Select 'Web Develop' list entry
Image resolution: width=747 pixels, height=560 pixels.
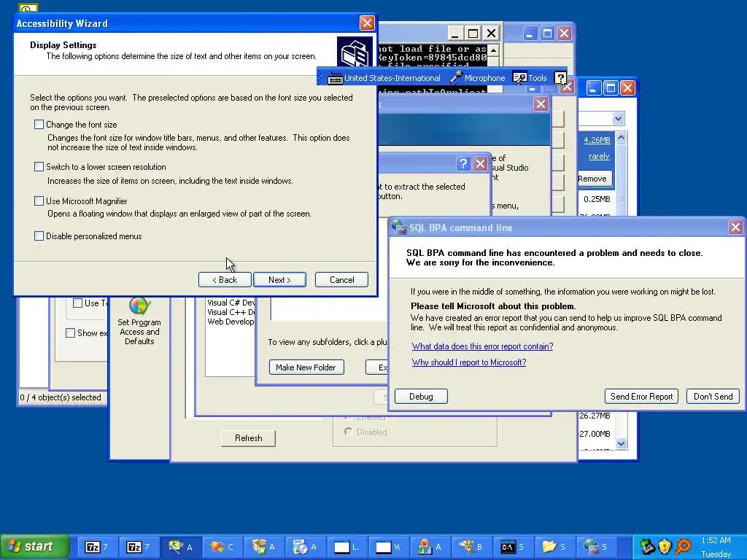click(x=231, y=322)
